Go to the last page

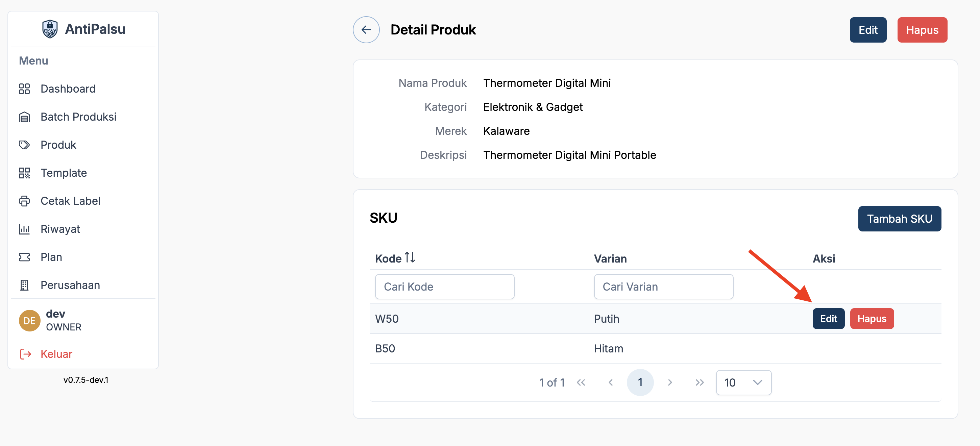click(699, 382)
